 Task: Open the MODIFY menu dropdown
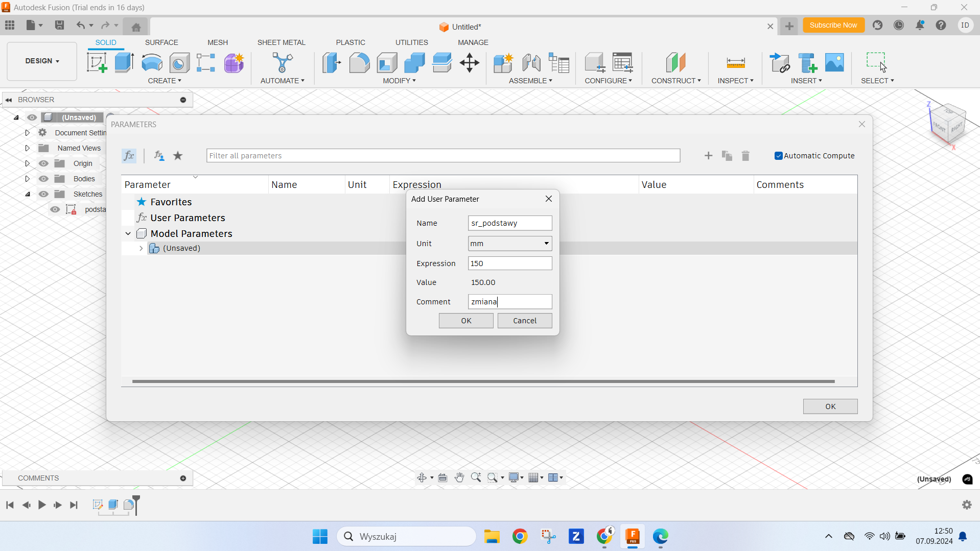399,81
